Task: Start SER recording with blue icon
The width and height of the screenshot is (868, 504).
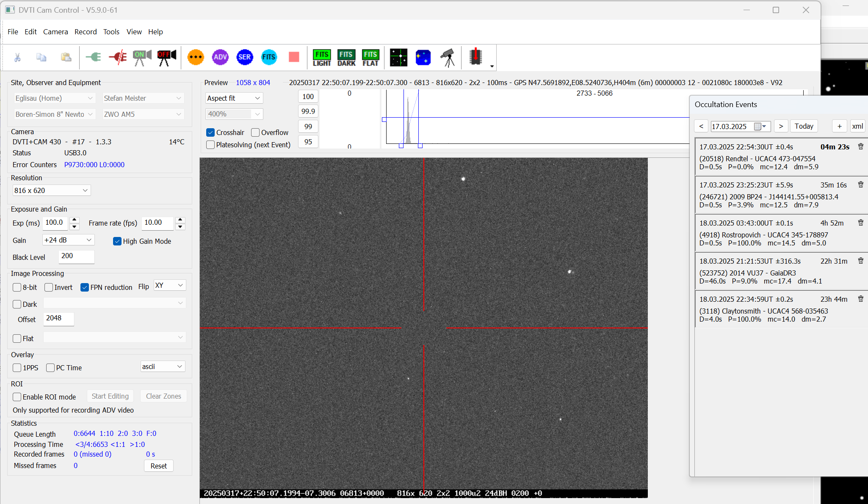Action: [245, 57]
